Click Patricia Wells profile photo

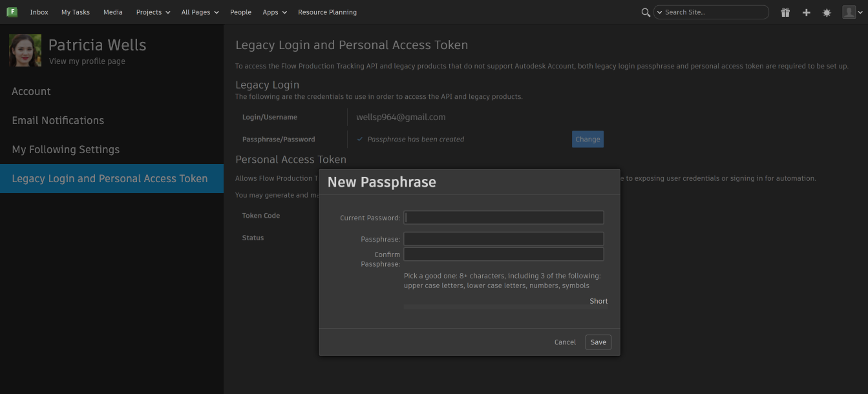(x=25, y=50)
